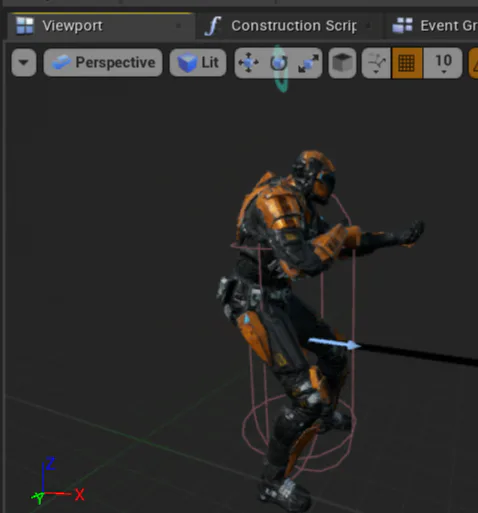This screenshot has height=513, width=478.
Task: Toggle surface snapping icon
Action: [377, 63]
